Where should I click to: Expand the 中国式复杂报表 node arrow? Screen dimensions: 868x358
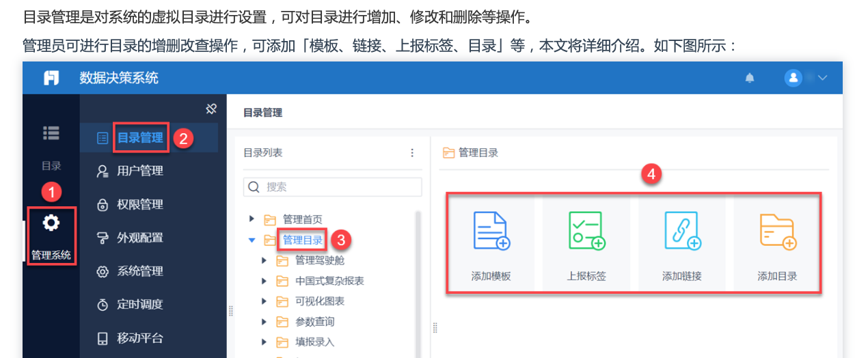click(x=265, y=281)
